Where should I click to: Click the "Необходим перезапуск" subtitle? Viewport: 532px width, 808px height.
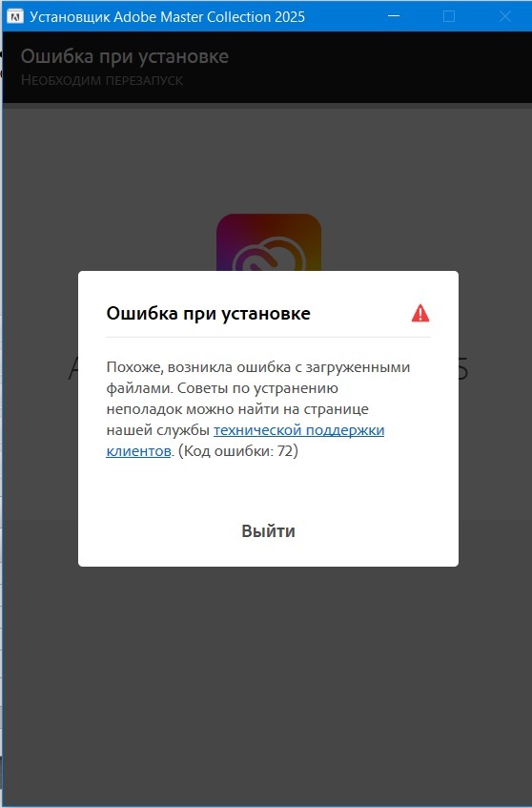[x=102, y=80]
